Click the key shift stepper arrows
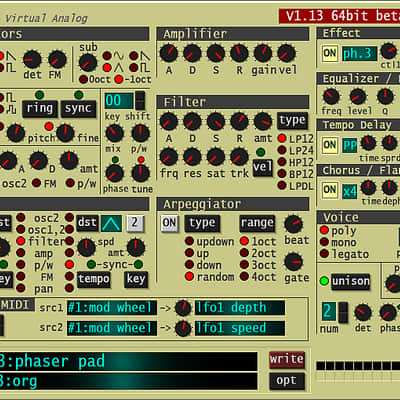 (x=140, y=100)
